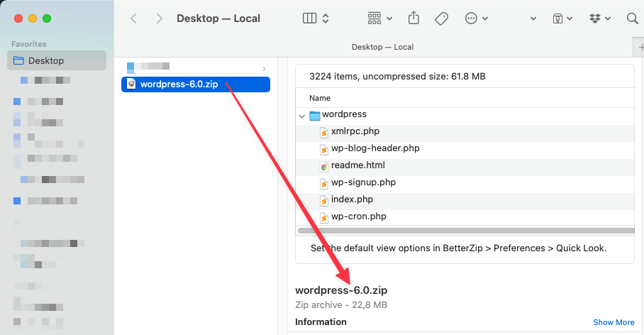
Task: Select Desktop in Favorites sidebar
Action: tap(57, 60)
